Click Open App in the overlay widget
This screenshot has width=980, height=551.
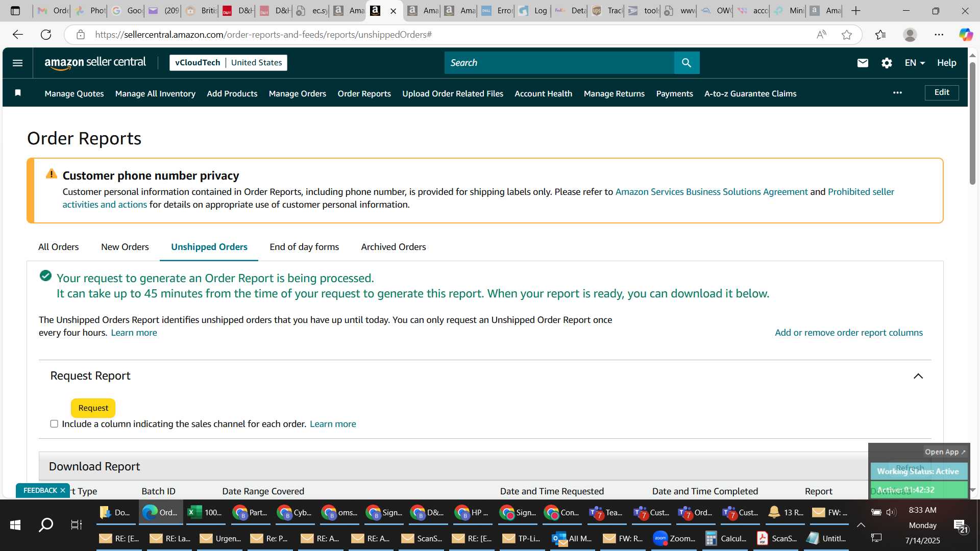[x=945, y=452]
